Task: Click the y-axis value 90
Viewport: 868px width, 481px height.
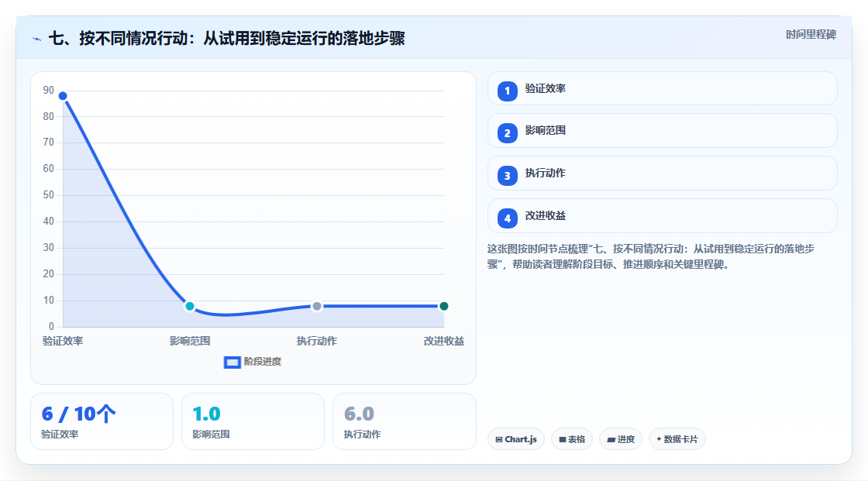Action: 49,90
